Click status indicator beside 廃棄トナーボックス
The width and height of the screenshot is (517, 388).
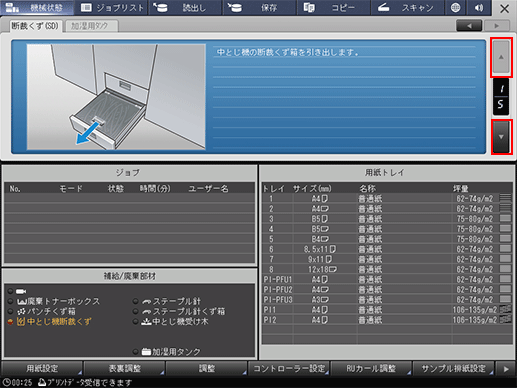[x=11, y=301]
